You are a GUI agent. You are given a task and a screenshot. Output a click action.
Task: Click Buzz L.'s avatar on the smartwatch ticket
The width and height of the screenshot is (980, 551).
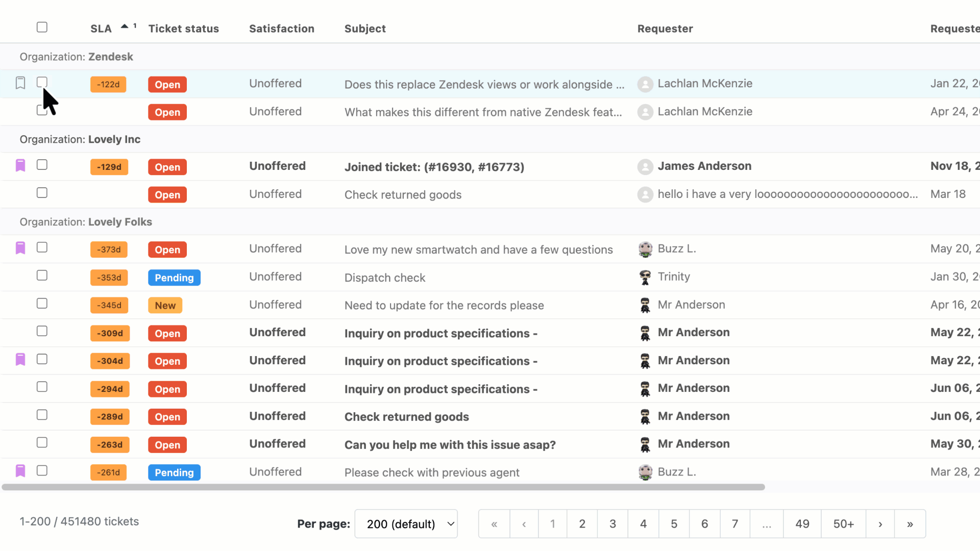tap(645, 249)
